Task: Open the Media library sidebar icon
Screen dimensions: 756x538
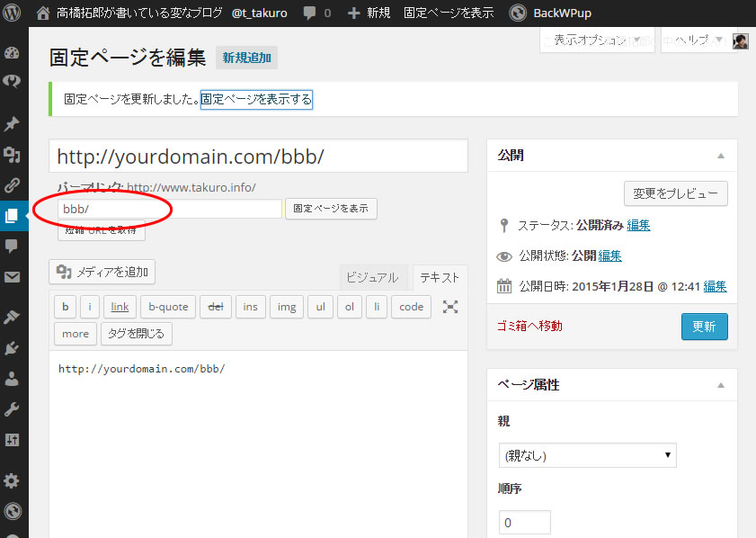Action: pyautogui.click(x=12, y=155)
